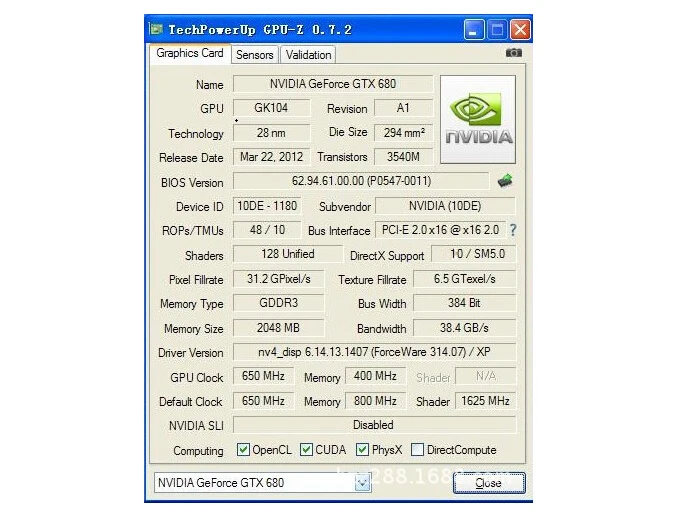684x516 pixels.
Task: Click the Bandwidth 38.4 GB/s field
Action: pos(465,328)
